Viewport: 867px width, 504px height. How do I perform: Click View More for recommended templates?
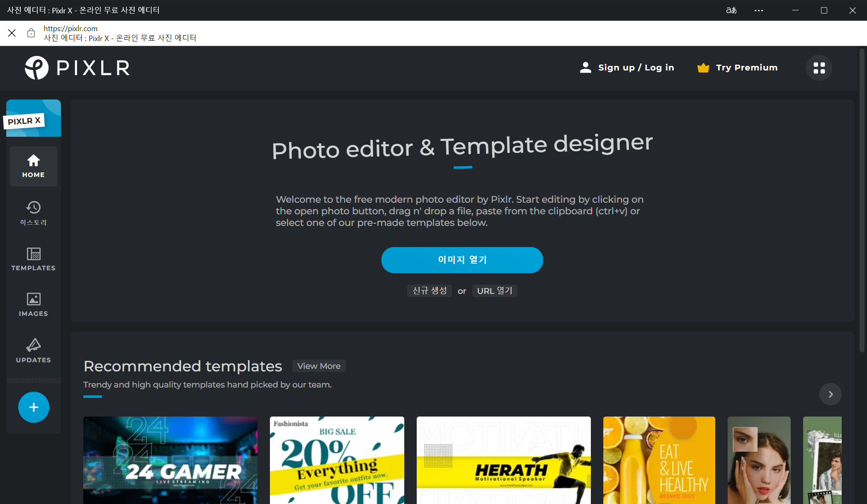coord(318,366)
